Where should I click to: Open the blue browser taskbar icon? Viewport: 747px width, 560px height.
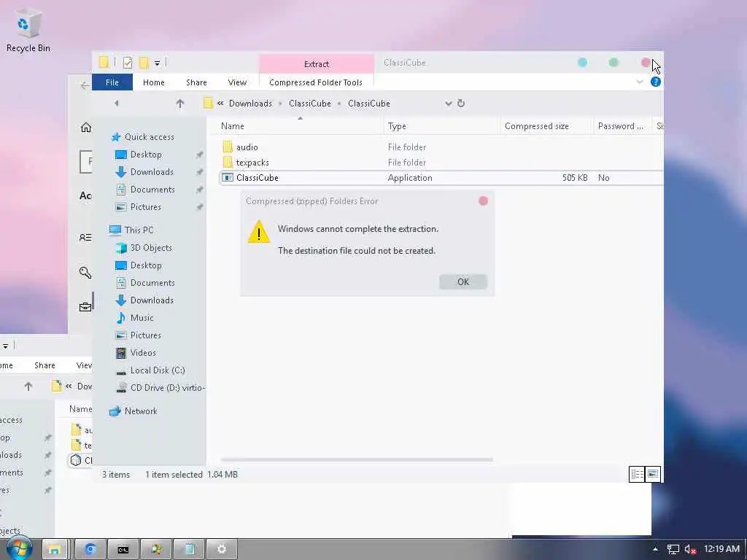tap(90, 550)
